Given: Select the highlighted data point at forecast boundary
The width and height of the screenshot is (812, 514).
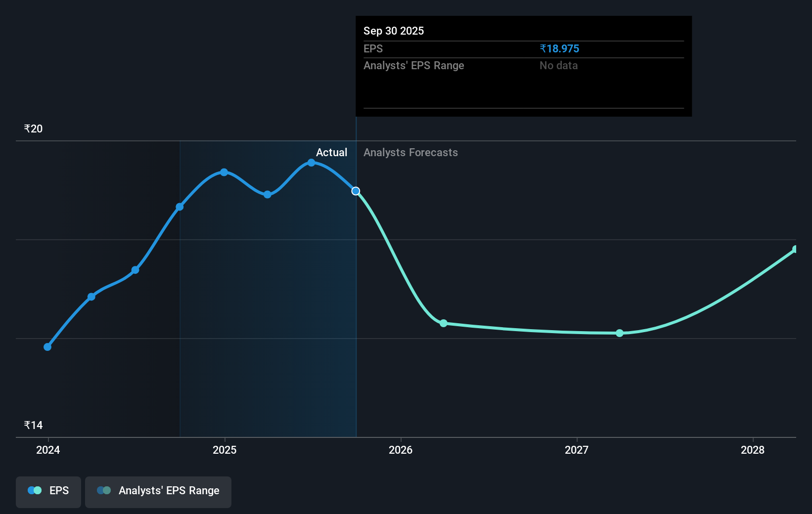Looking at the screenshot, I should [x=356, y=191].
